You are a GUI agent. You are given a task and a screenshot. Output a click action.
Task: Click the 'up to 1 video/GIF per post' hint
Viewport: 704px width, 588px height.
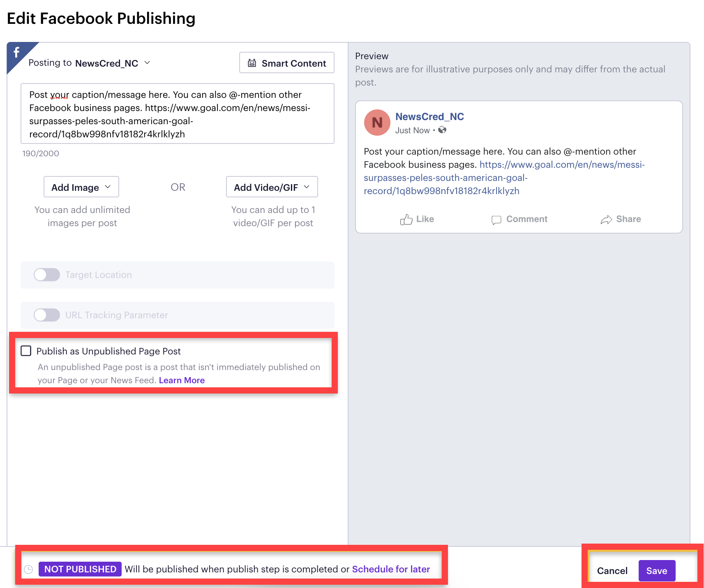273,216
